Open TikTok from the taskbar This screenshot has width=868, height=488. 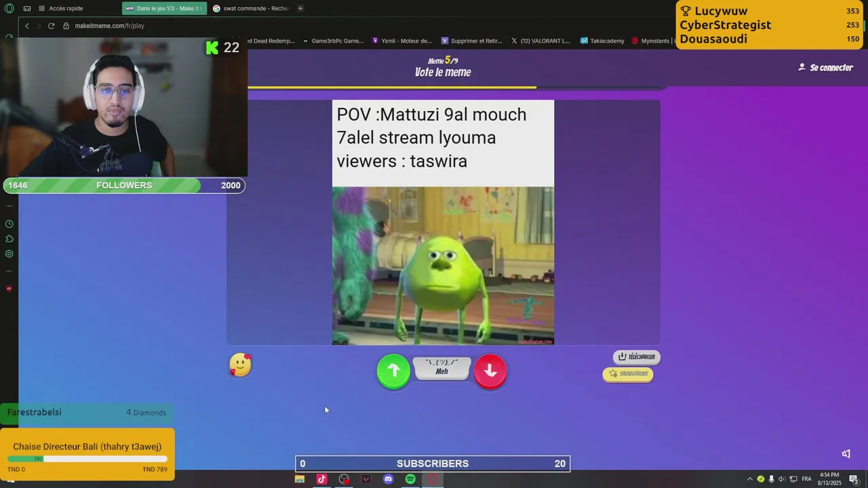tap(321, 479)
